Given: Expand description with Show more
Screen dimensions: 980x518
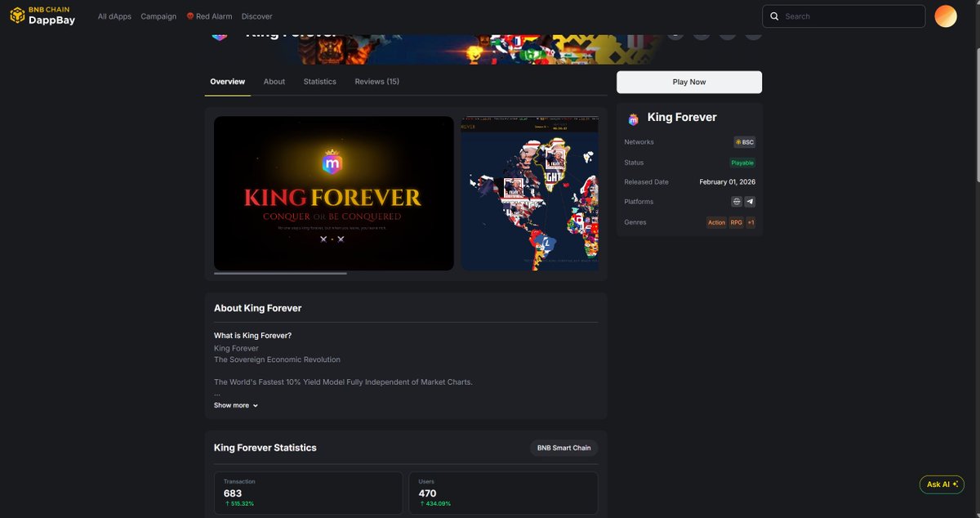Looking at the screenshot, I should pyautogui.click(x=236, y=405).
